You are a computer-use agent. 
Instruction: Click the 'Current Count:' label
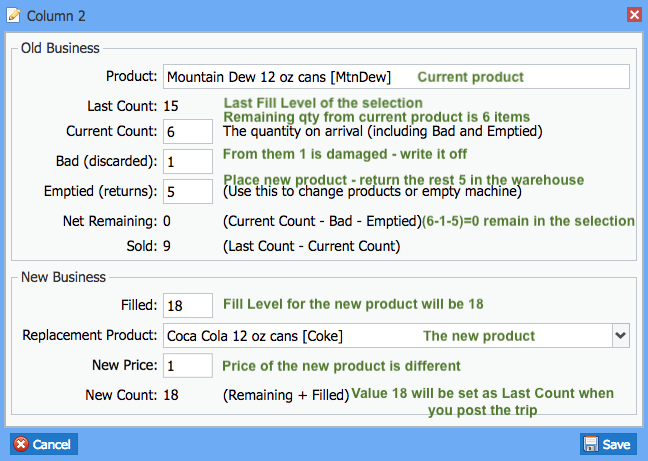click(112, 131)
